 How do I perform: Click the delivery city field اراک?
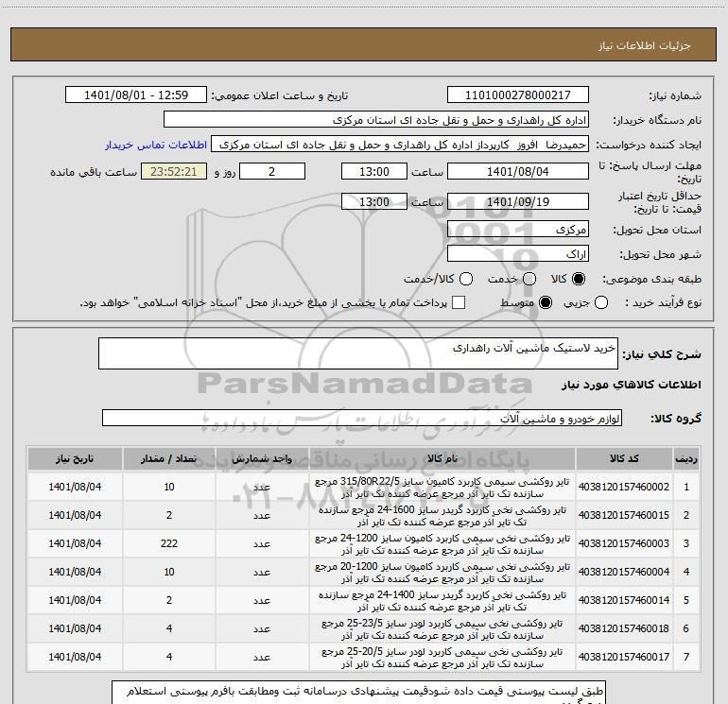518,254
